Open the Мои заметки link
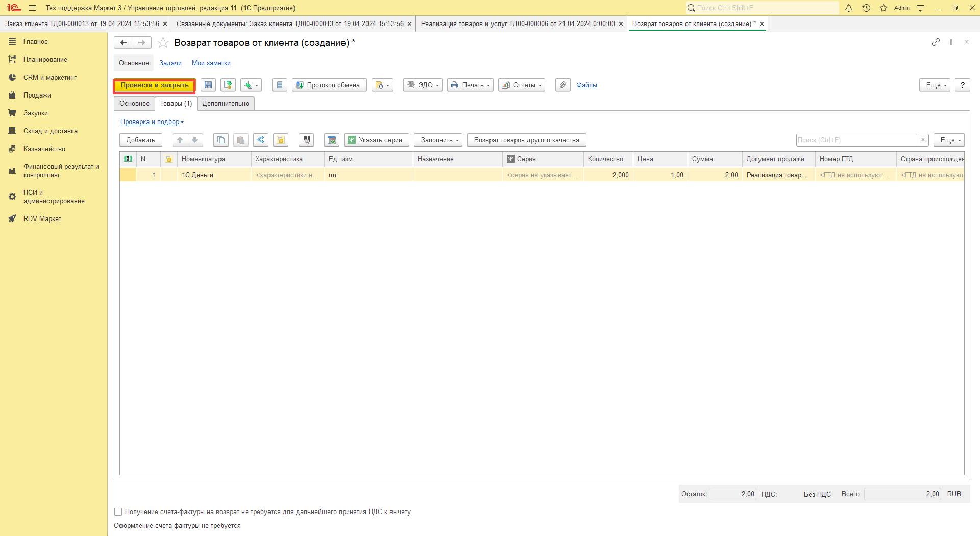The height and width of the screenshot is (536, 980). tap(211, 63)
